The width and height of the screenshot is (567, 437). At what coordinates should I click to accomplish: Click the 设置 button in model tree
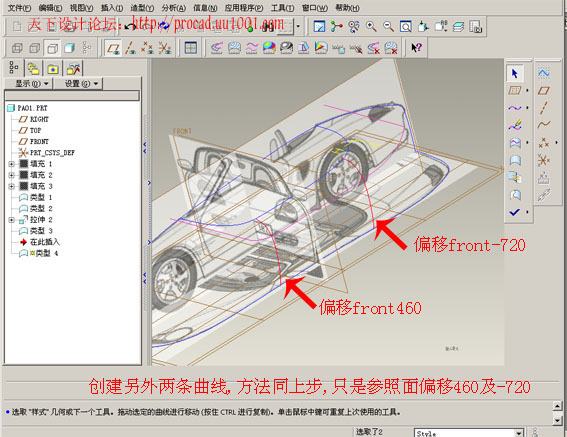coord(78,84)
